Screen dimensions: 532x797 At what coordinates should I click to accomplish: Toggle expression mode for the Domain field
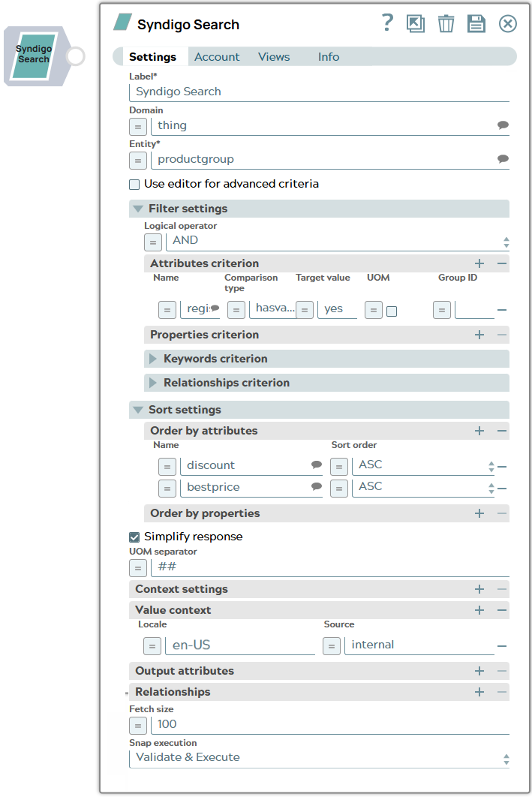[x=137, y=126]
